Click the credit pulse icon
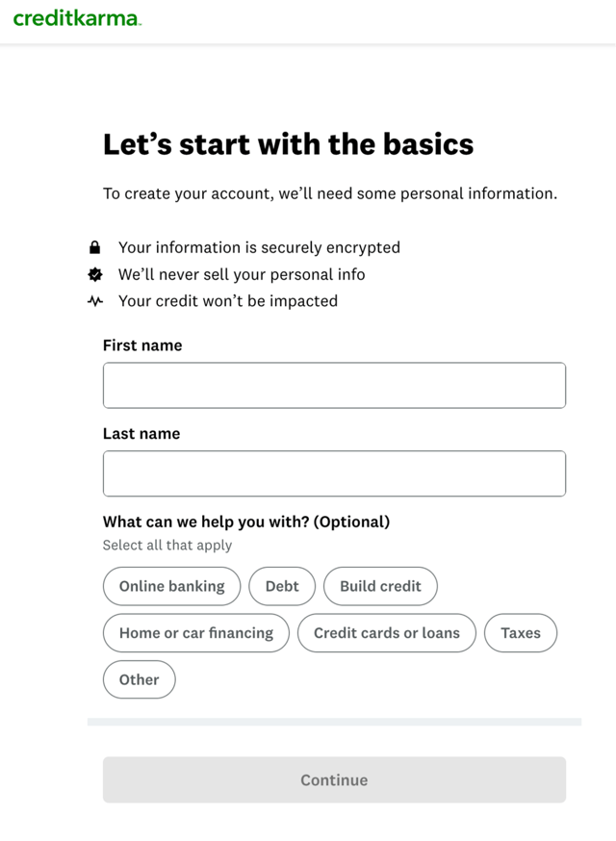Screen dimensions: 616x841 (x=94, y=300)
